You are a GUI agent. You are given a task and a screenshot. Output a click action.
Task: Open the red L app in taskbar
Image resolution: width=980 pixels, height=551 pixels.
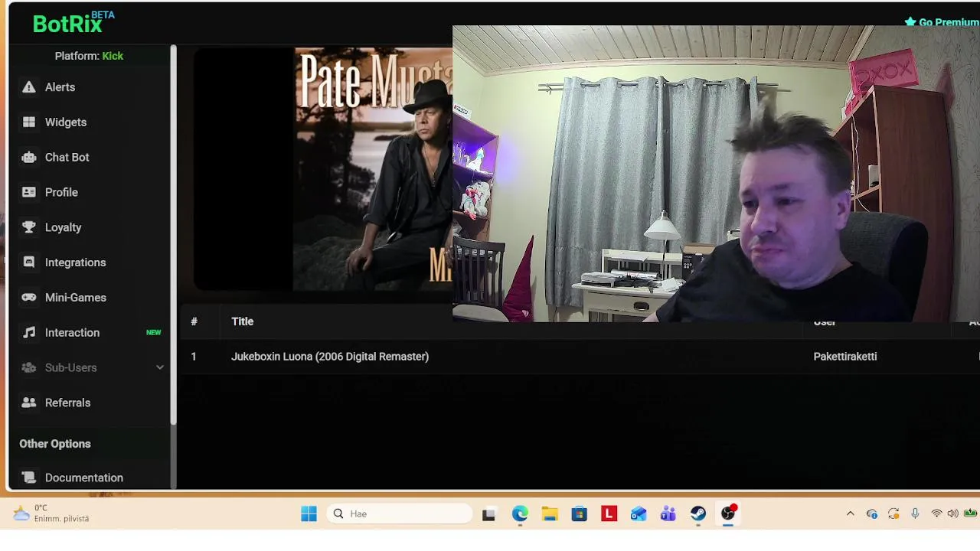pos(609,514)
